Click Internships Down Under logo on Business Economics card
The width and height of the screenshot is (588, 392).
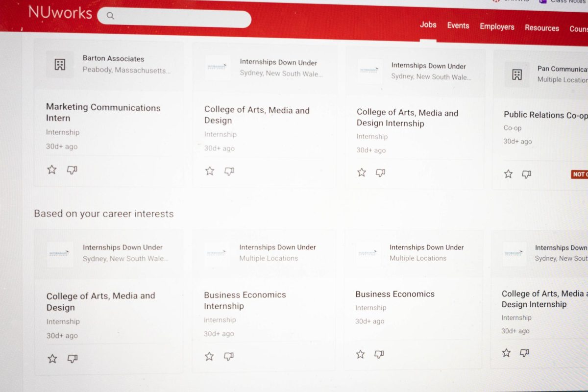(x=368, y=253)
